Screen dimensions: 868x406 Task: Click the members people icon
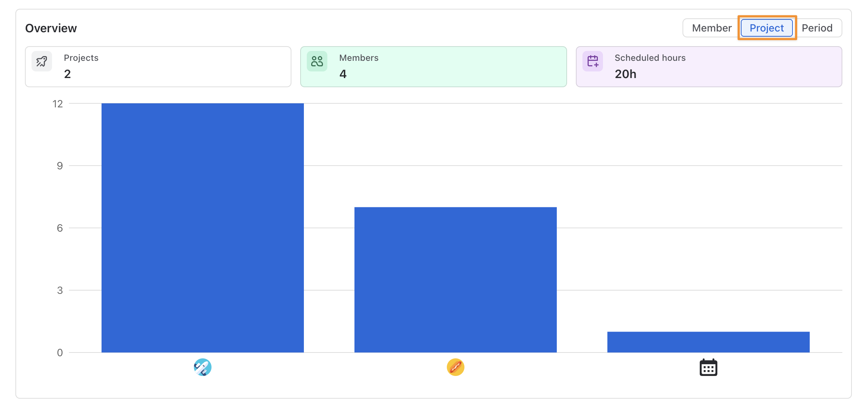pos(317,61)
